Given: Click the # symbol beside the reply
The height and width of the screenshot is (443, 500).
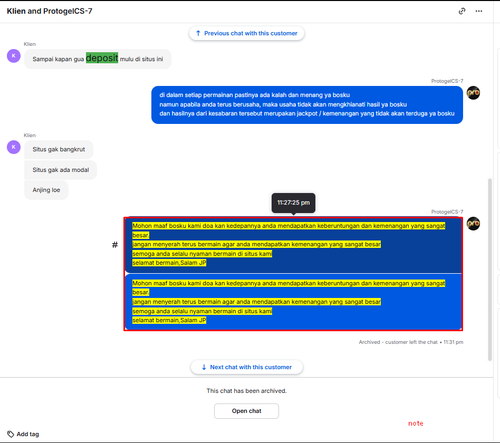Looking at the screenshot, I should (x=115, y=245).
